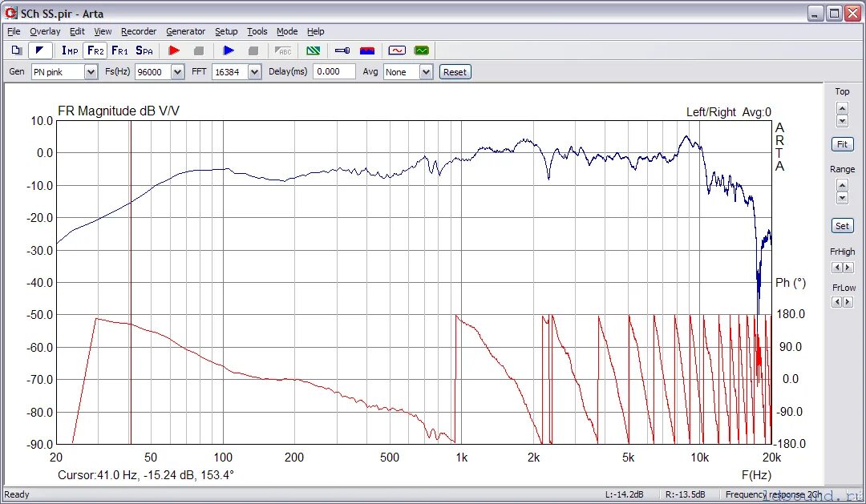Click the green hatched overlay icon

click(314, 50)
